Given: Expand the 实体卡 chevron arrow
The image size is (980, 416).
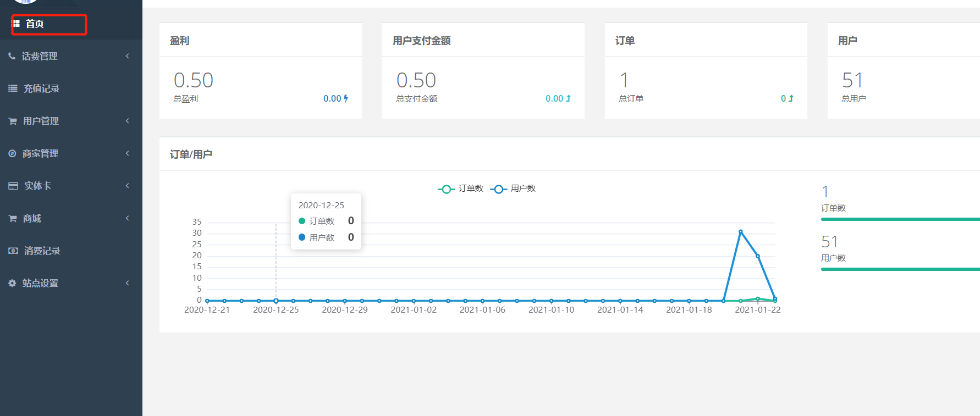Looking at the screenshot, I should (128, 186).
